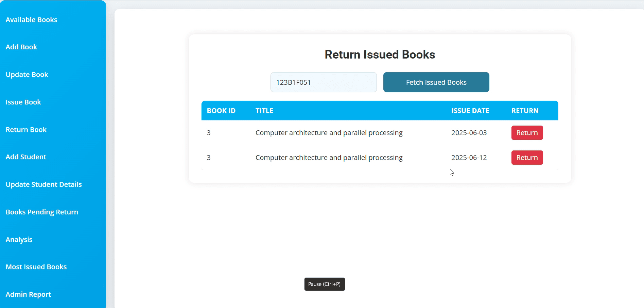Open the Analysis section
Screen dimensions: 644x308
pos(19,240)
